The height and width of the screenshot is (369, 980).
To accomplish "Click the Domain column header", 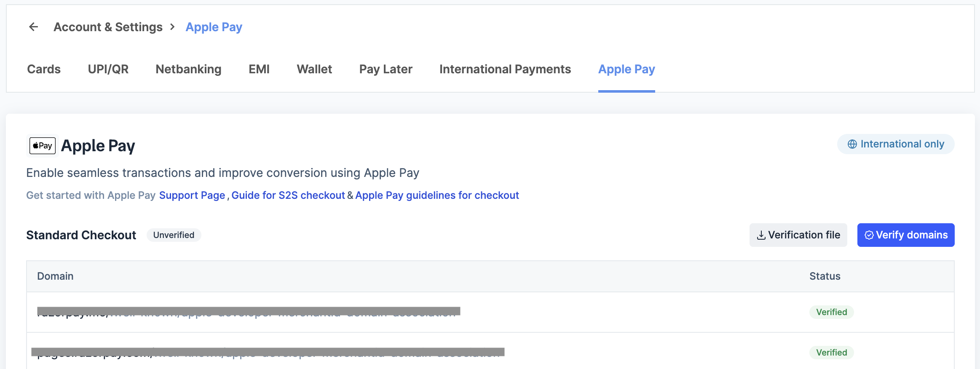I will (55, 276).
